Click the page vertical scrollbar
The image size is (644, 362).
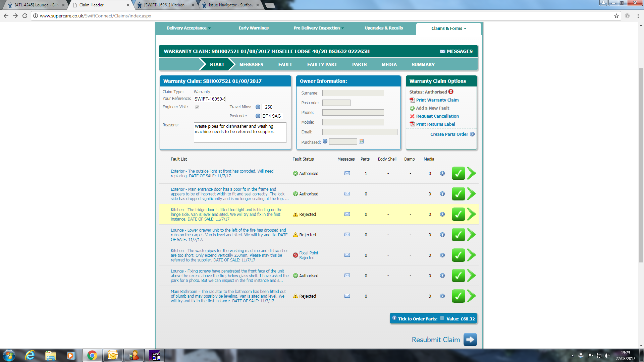[641, 164]
